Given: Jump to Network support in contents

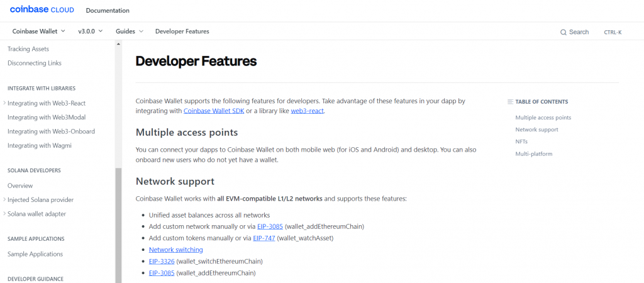Looking at the screenshot, I should 537,130.
